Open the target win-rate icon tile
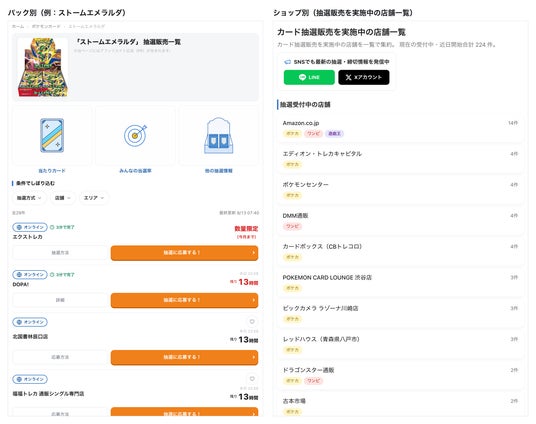536x424 pixels. pyautogui.click(x=135, y=136)
